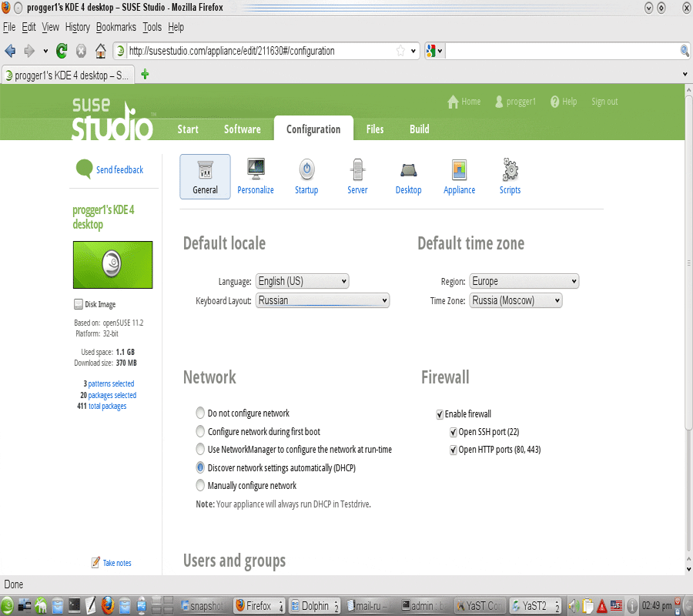
Task: Click the green appliance thumbnail image
Action: pyautogui.click(x=112, y=265)
